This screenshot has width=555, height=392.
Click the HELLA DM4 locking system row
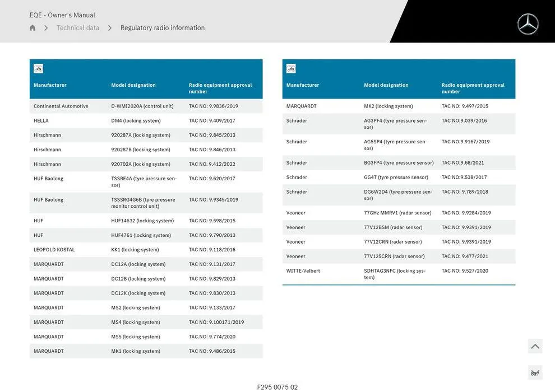[x=146, y=121]
